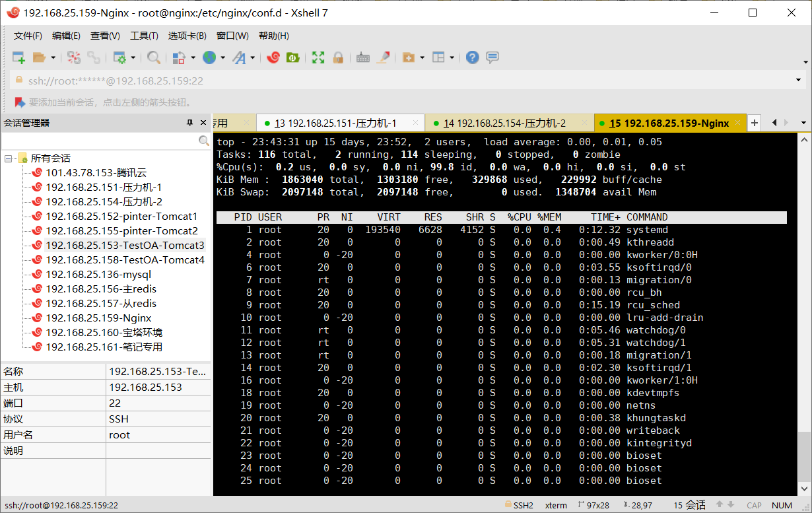
Task: Open the 帮助(H) menu
Action: coord(273,36)
